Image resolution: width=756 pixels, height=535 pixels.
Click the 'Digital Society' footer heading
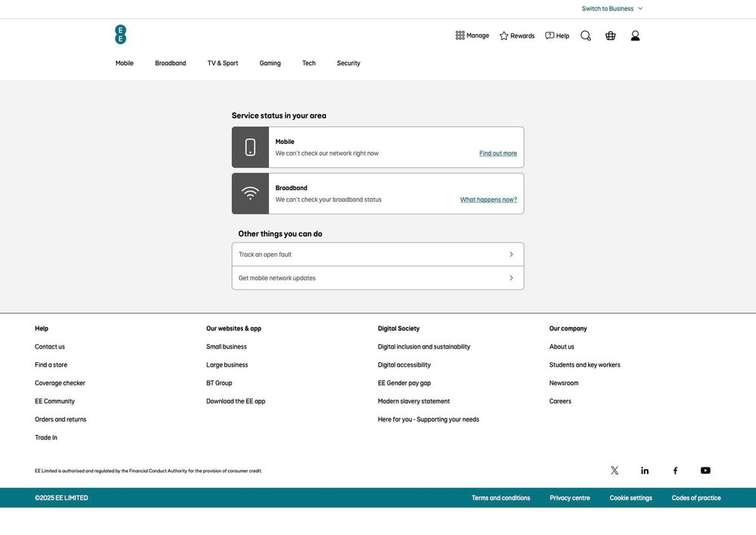pyautogui.click(x=398, y=329)
